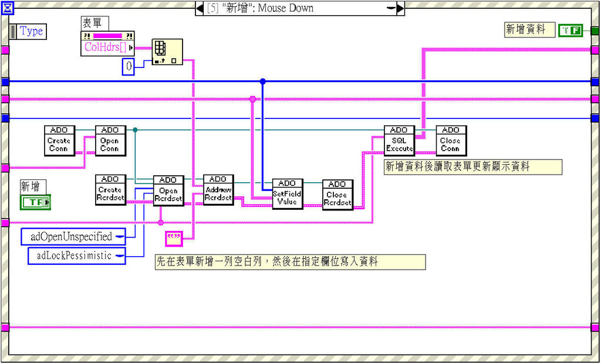The image size is (601, 364).
Task: Go to next event case arrow
Action: tap(400, 8)
